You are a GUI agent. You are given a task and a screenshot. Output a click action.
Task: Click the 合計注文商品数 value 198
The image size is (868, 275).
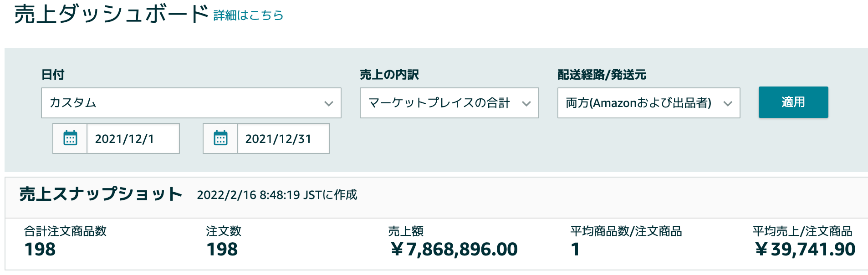pyautogui.click(x=40, y=250)
